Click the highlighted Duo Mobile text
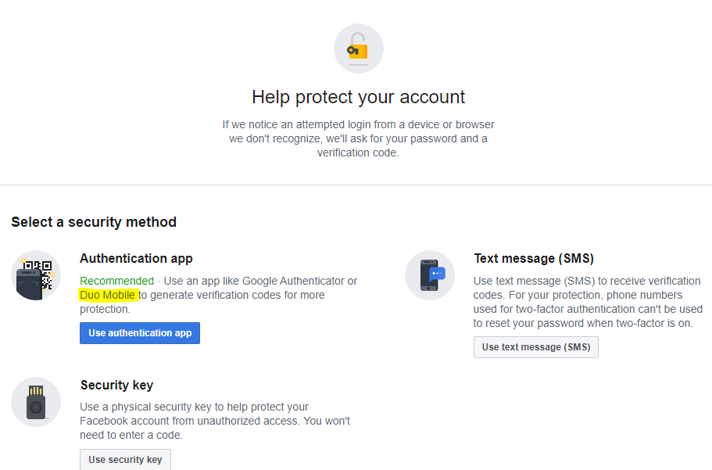712x470 pixels. tap(108, 295)
